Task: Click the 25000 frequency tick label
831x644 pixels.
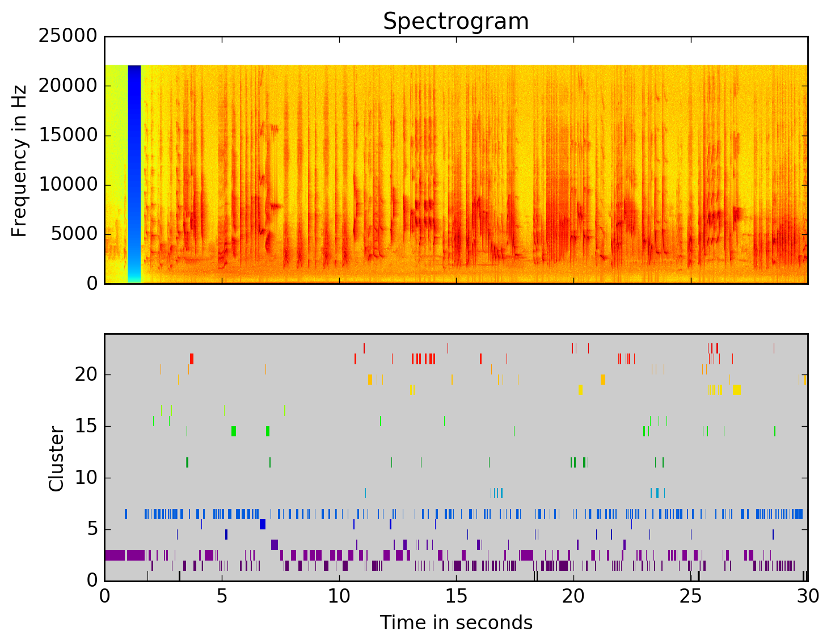Action: point(68,36)
